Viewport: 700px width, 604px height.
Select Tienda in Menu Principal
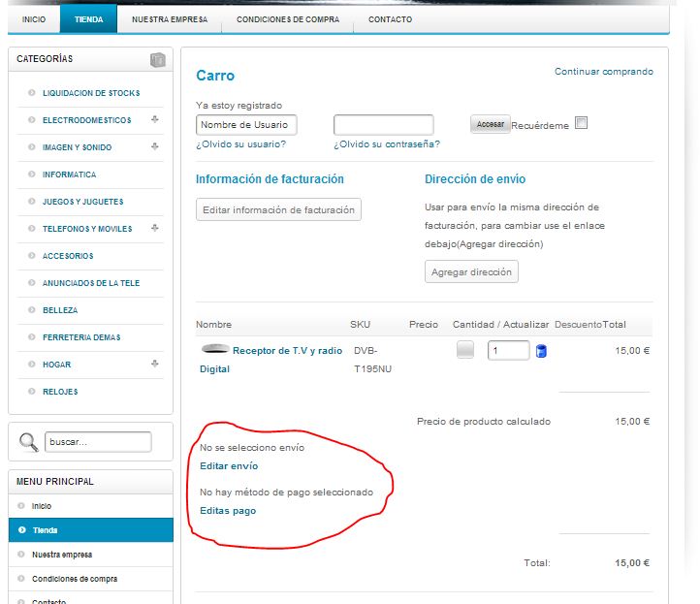90,530
